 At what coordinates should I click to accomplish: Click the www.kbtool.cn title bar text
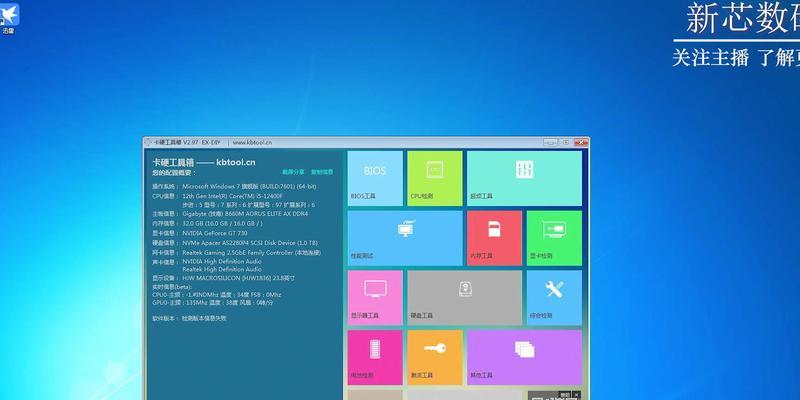252,142
